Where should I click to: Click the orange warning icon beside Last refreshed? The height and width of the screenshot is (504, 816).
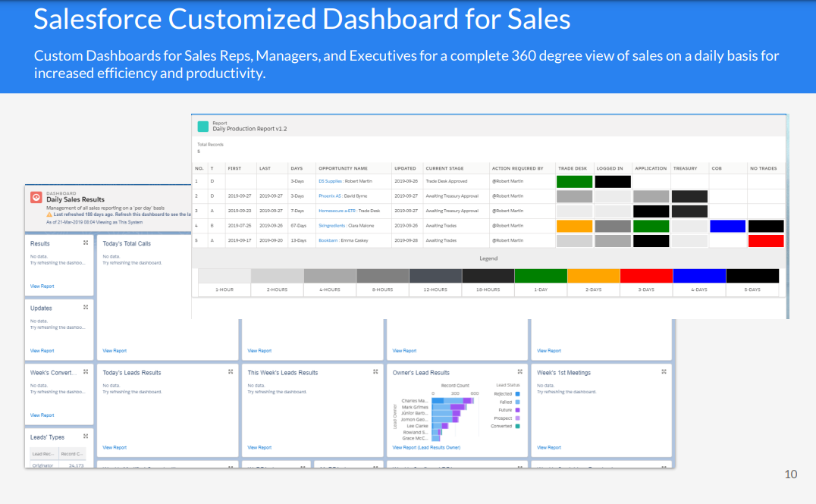(49, 214)
